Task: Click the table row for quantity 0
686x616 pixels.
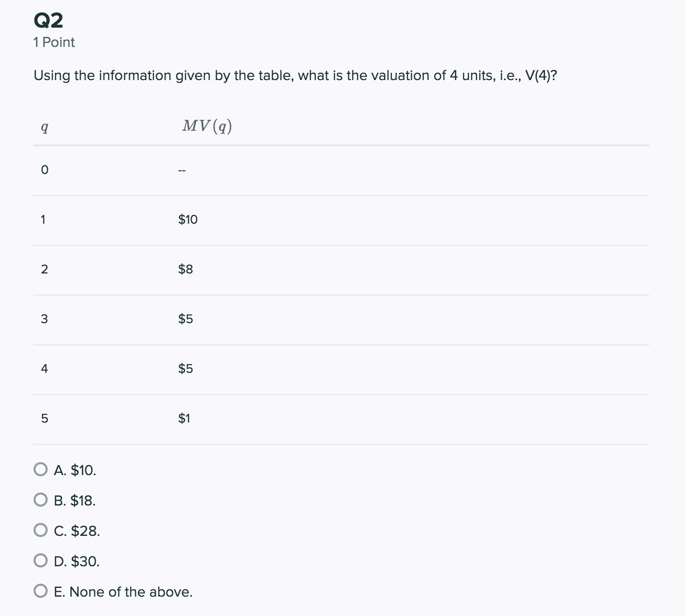Action: click(x=44, y=169)
